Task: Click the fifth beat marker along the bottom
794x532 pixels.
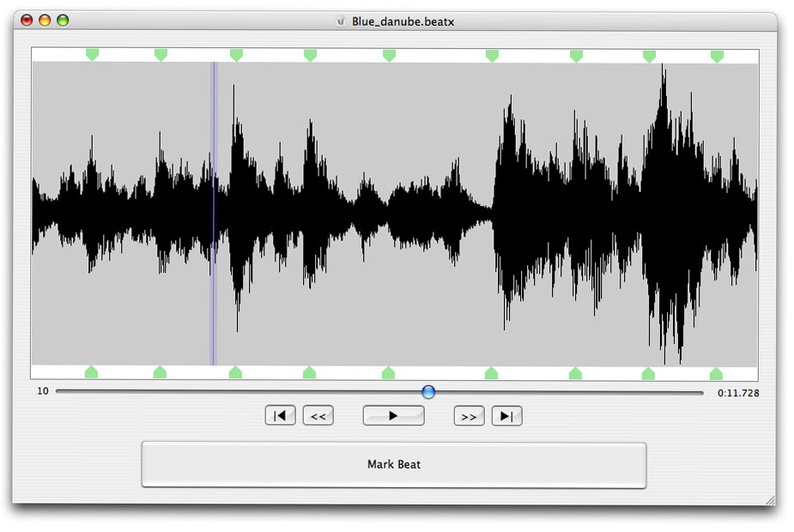Action: click(x=388, y=372)
